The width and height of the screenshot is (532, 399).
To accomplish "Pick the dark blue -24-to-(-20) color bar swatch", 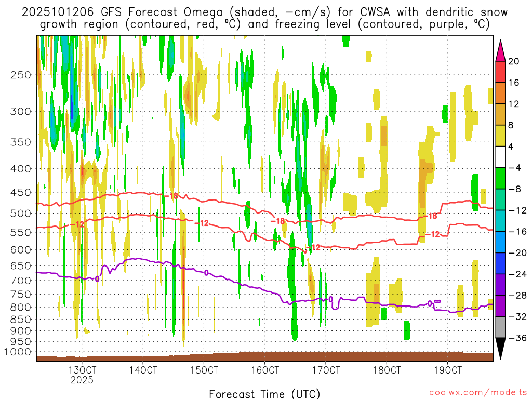I will point(500,263).
